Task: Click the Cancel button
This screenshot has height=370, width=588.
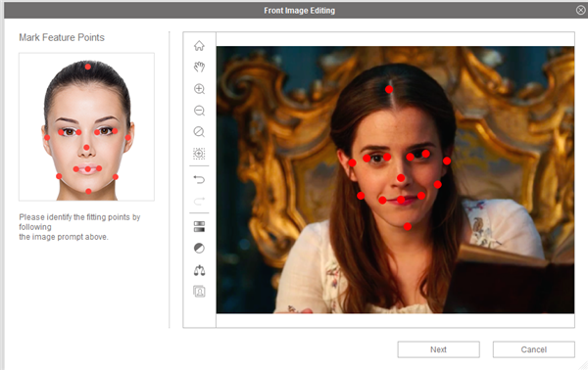Action: coord(534,349)
